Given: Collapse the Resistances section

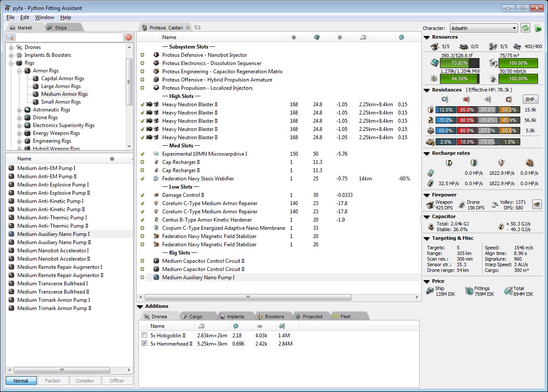Looking at the screenshot, I should click(427, 90).
